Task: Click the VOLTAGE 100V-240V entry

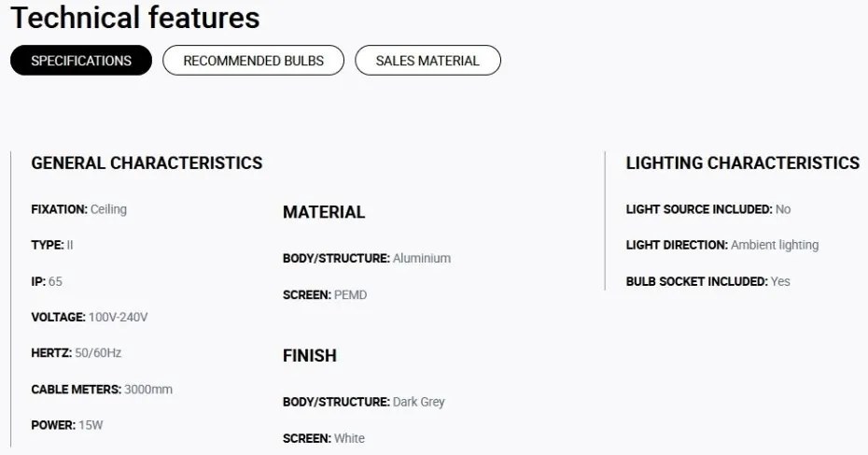Action: point(90,318)
